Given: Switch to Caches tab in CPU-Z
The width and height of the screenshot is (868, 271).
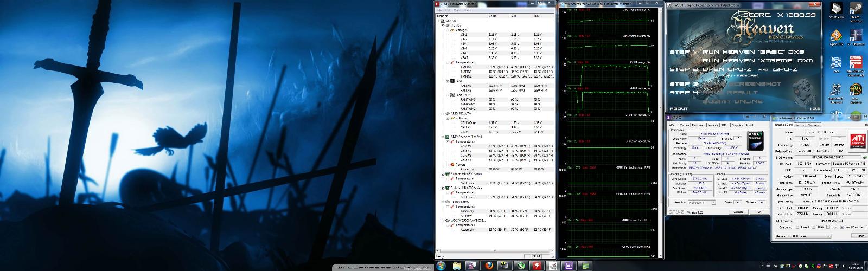Looking at the screenshot, I should pos(684,125).
